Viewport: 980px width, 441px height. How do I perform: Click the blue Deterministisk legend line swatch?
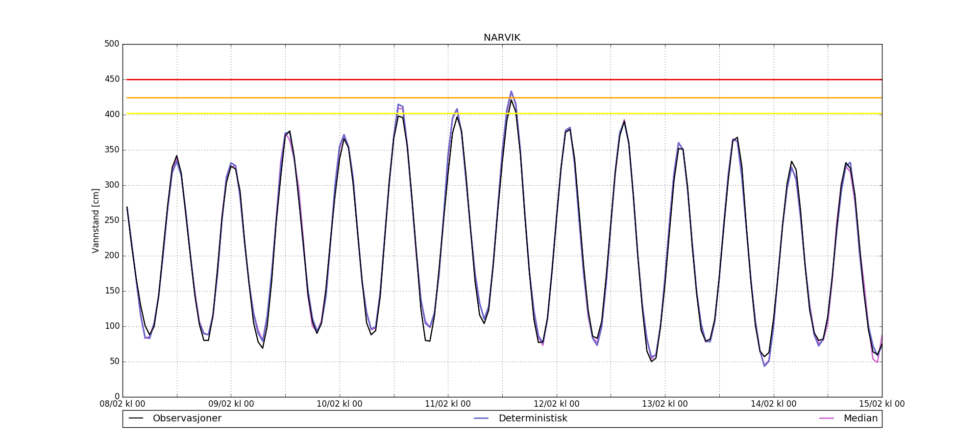[x=482, y=418]
